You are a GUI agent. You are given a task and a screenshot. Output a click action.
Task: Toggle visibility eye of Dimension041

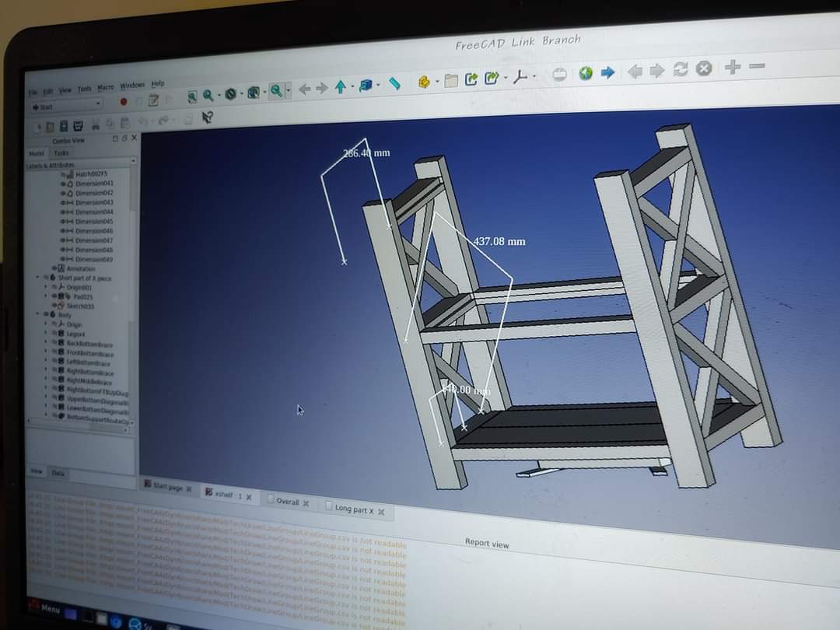point(64,184)
